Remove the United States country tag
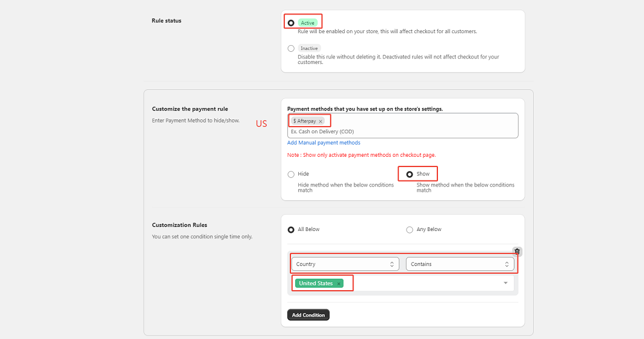This screenshot has height=339, width=644. point(339,284)
